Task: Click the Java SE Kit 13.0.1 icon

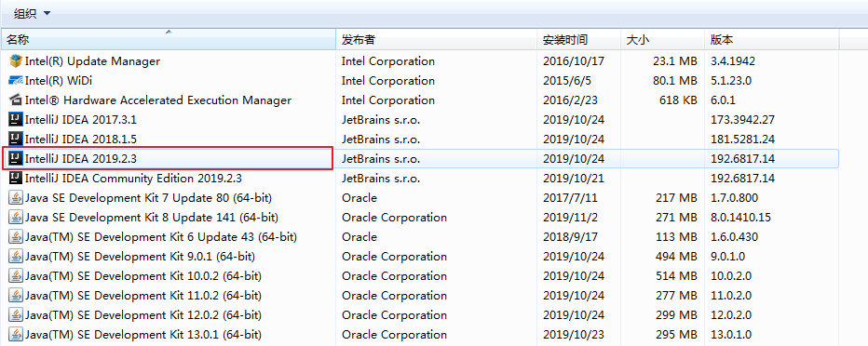Action: tap(16, 335)
